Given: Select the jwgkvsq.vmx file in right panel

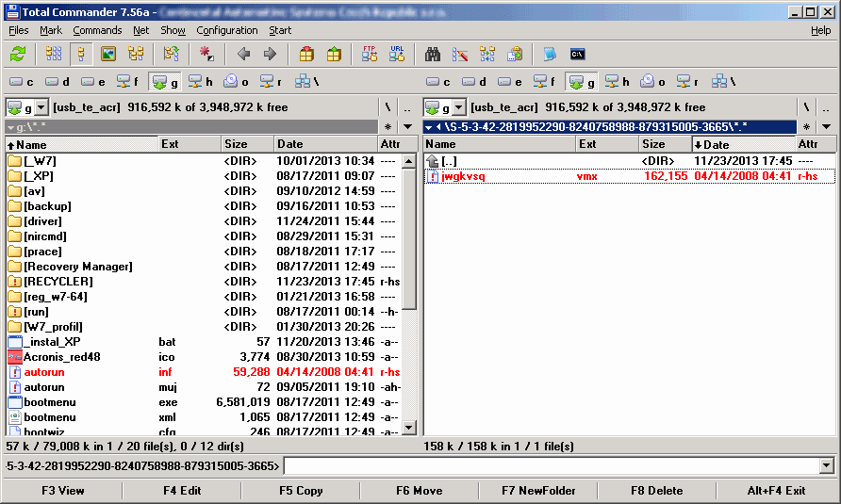Looking at the screenshot, I should (463, 176).
